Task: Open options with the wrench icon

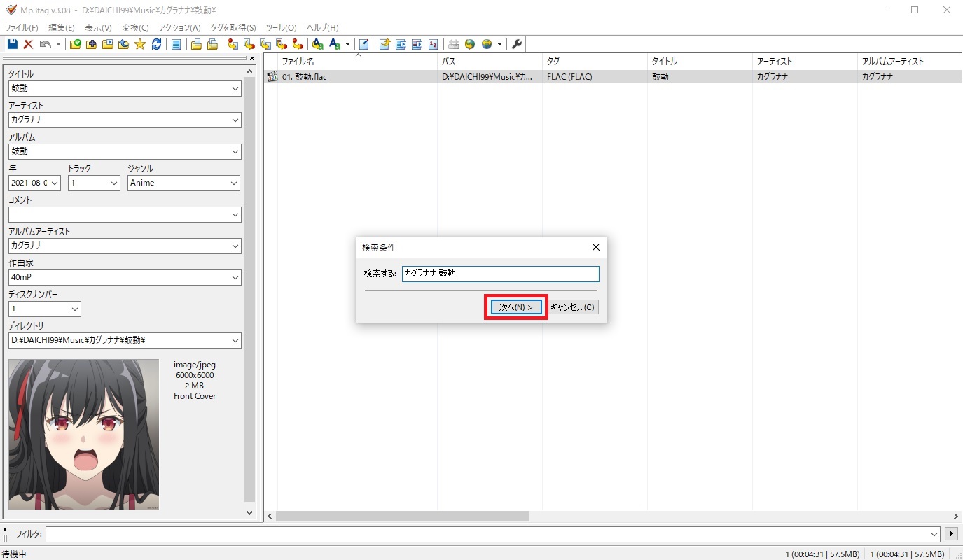Action: [x=517, y=44]
